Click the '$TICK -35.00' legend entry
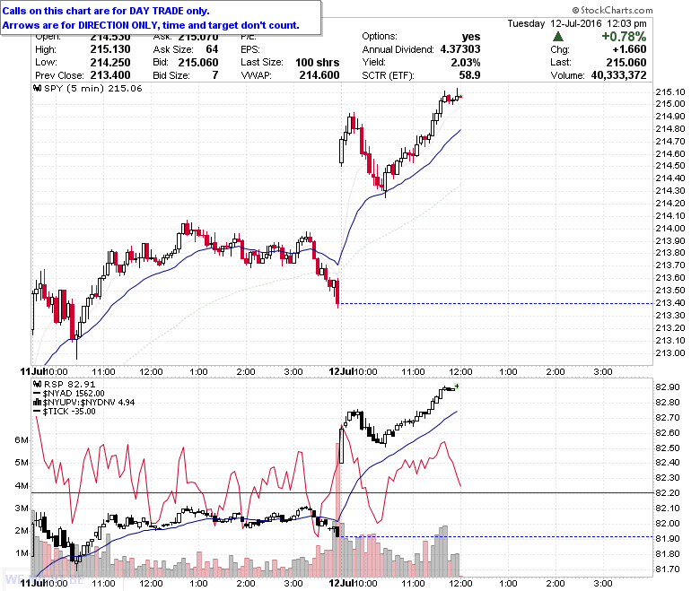The image size is (700, 591). [x=69, y=412]
